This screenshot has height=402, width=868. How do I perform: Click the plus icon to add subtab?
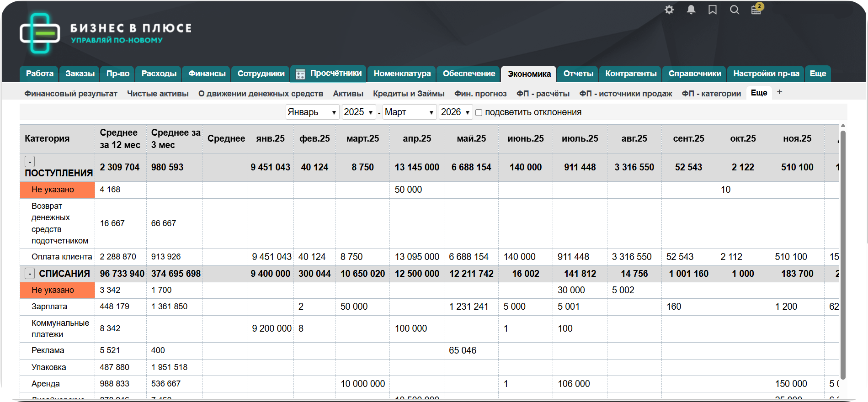pos(780,92)
